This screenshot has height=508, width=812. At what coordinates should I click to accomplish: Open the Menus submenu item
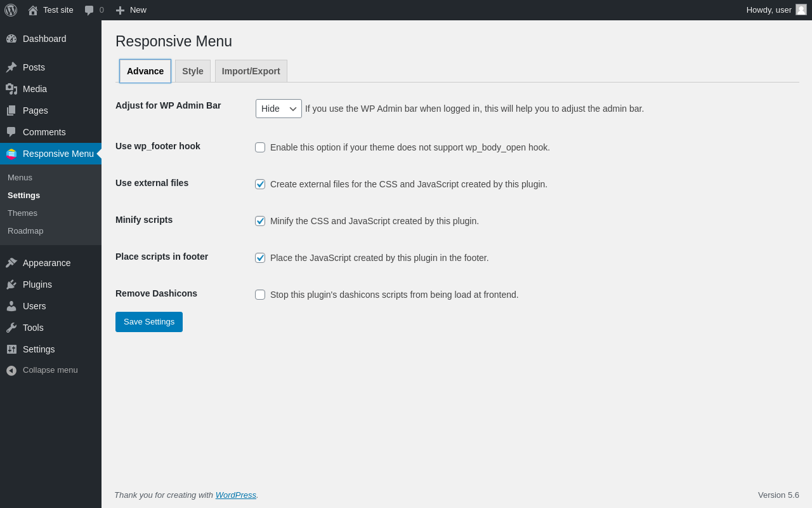[20, 177]
